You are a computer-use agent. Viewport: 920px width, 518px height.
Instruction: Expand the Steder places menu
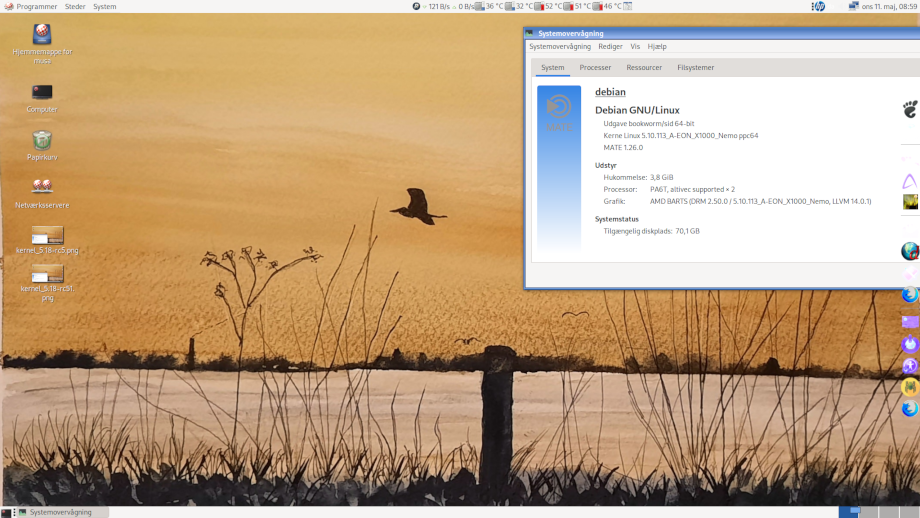pos(75,6)
